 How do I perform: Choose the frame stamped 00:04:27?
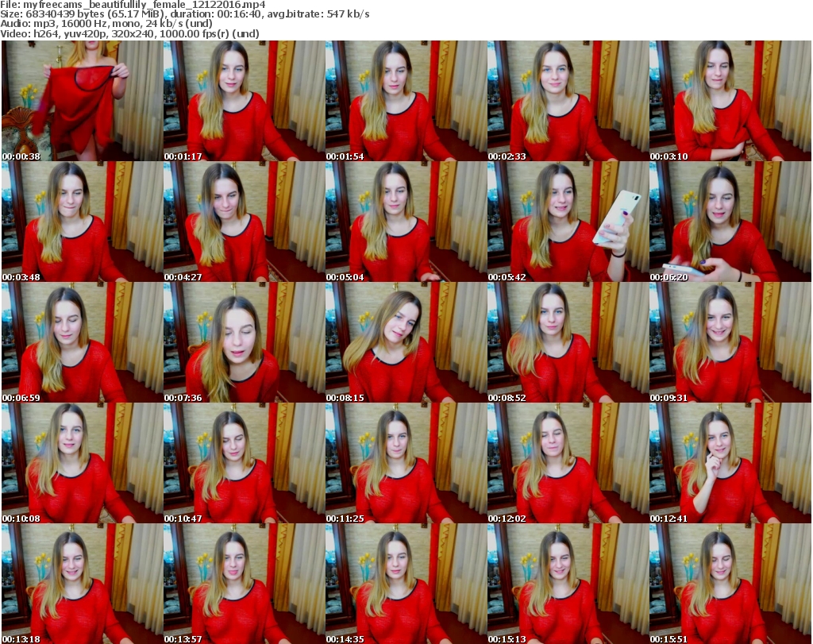(245, 222)
